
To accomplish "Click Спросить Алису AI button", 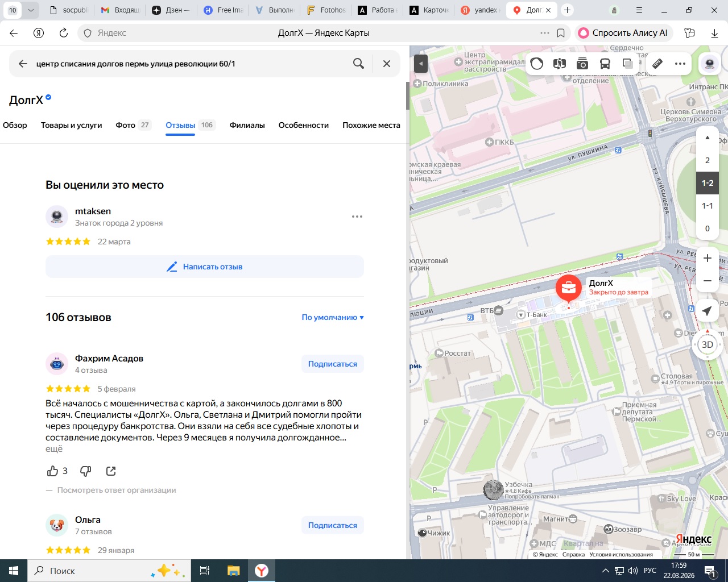I will coord(624,33).
